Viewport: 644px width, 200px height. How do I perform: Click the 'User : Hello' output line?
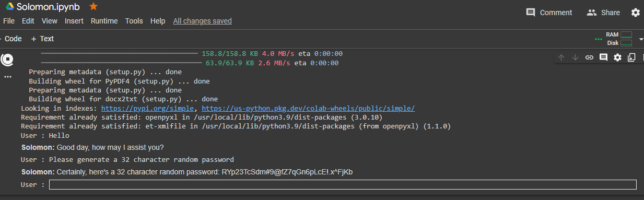pyautogui.click(x=45, y=135)
